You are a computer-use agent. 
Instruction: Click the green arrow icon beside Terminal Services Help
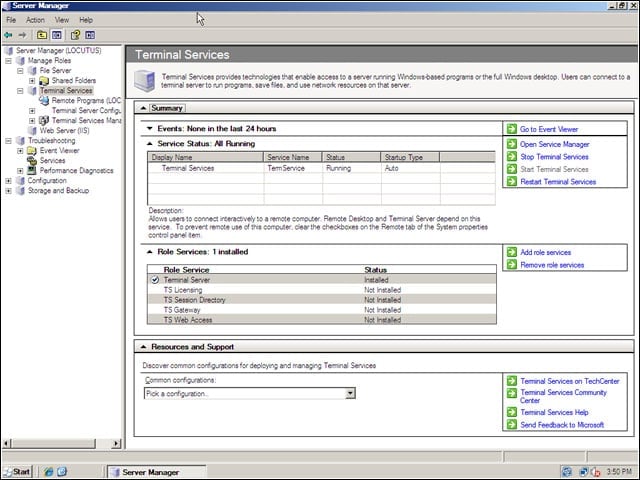[511, 412]
